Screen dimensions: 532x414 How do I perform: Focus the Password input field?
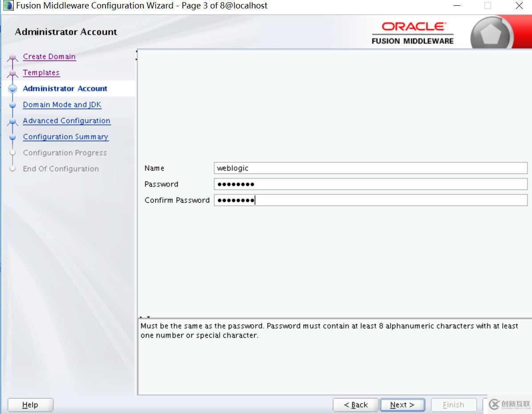[370, 184]
